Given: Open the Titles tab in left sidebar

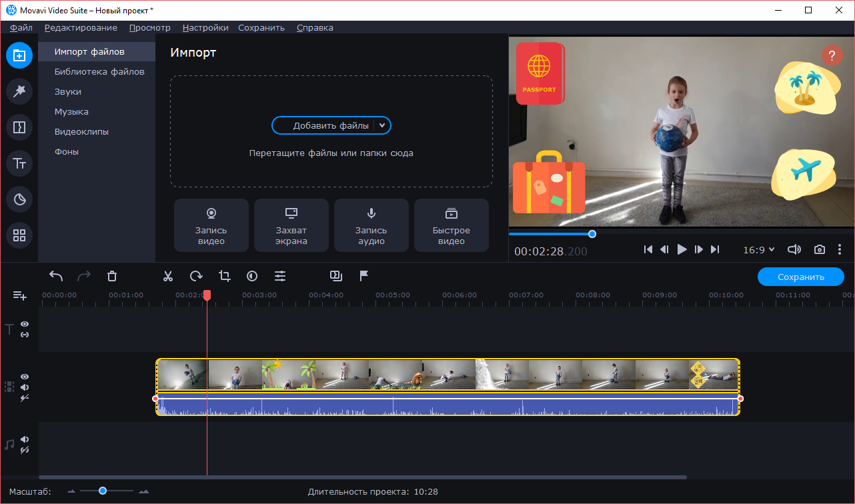Looking at the screenshot, I should coord(19,163).
